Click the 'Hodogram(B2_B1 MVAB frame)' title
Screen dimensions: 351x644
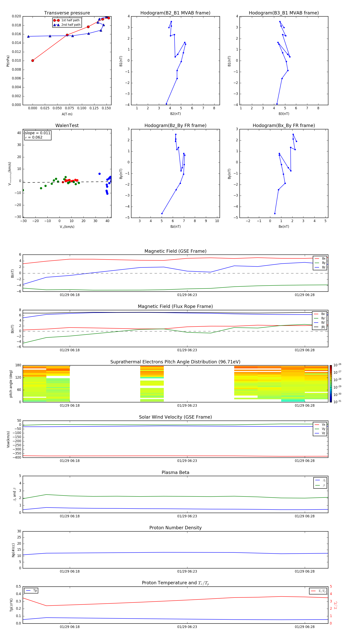pyautogui.click(x=175, y=13)
